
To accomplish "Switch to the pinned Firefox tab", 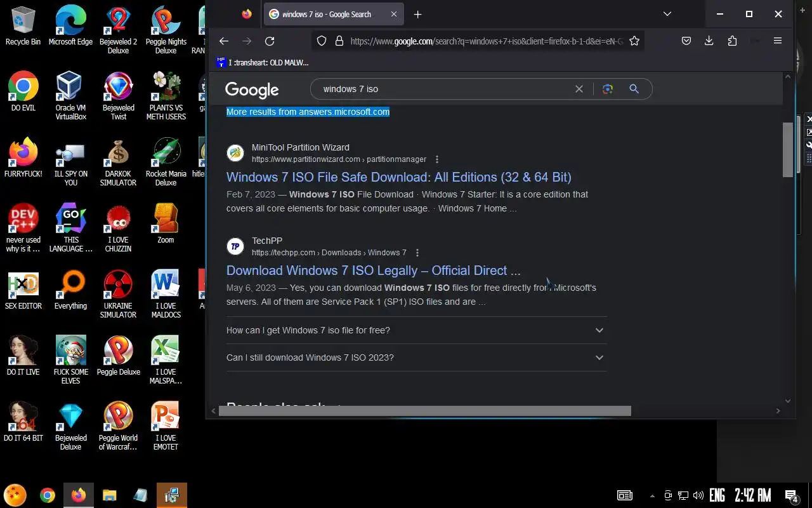I will [x=247, y=14].
